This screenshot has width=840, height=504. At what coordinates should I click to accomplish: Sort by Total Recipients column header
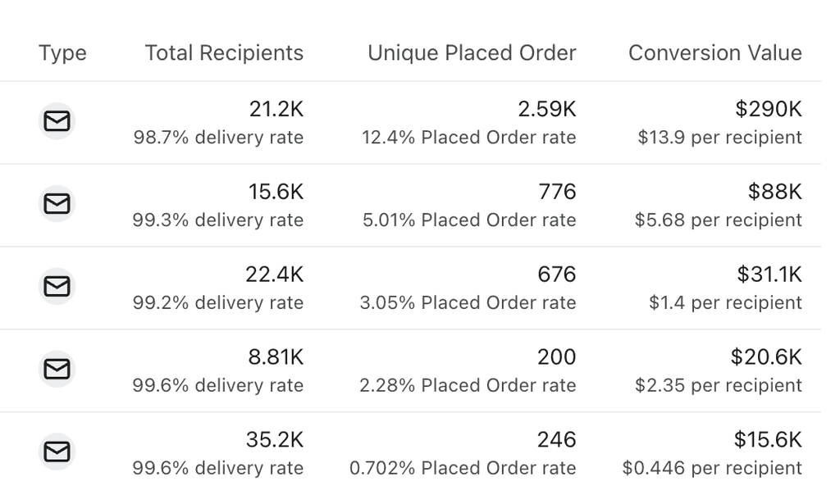click(x=224, y=53)
